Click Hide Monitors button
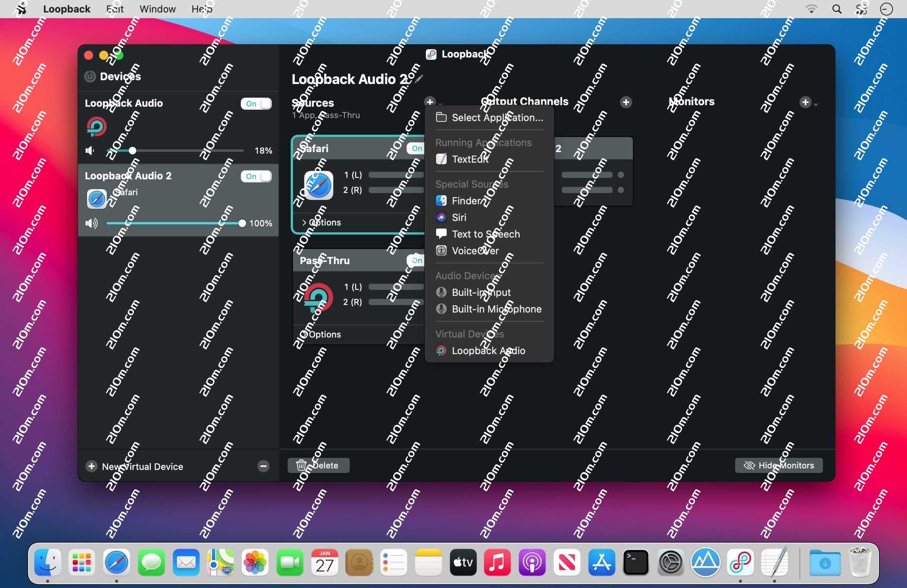 (x=779, y=465)
